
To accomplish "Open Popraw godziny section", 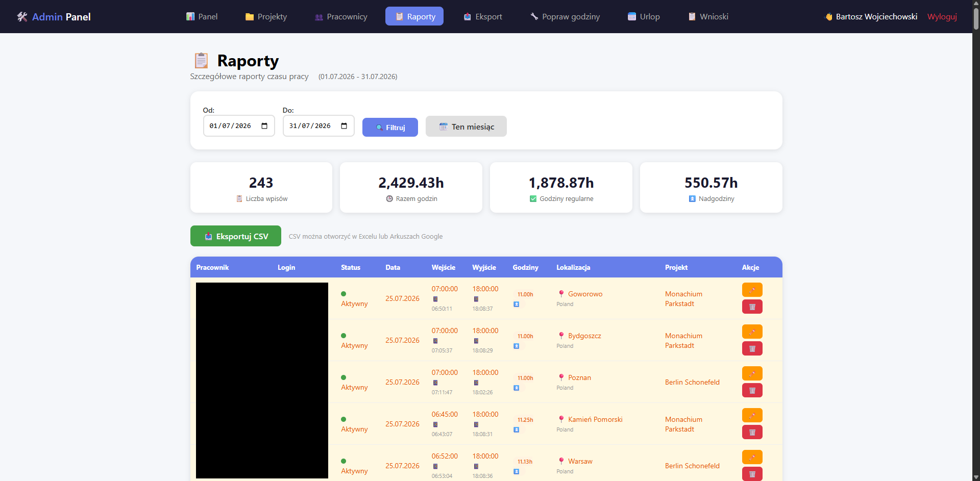I will point(565,16).
